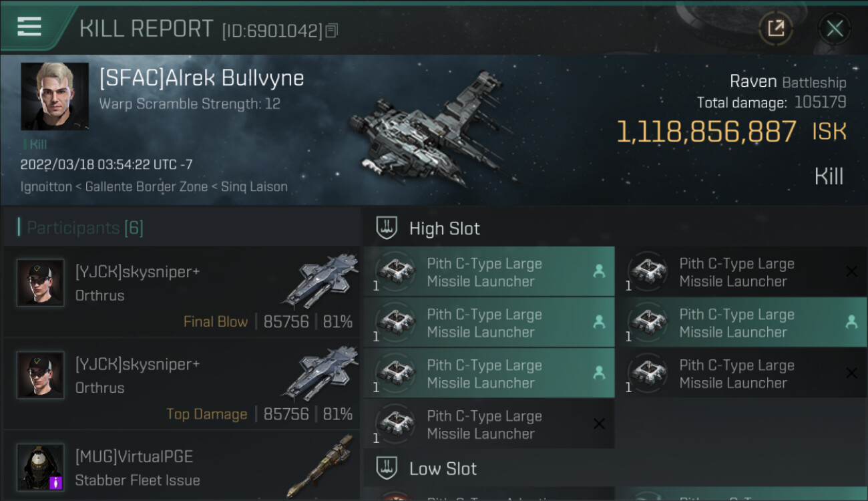Open Alrek Bullvyne's pilot portrait

55,96
